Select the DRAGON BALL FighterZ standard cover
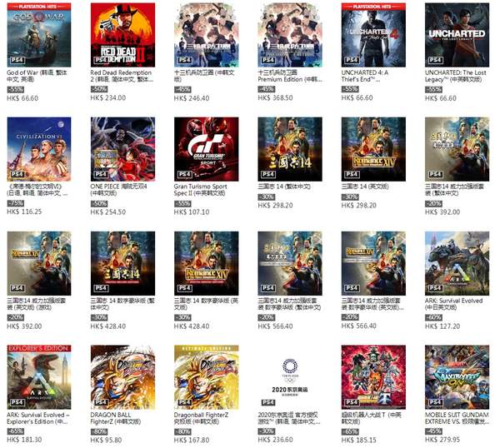 [122, 377]
